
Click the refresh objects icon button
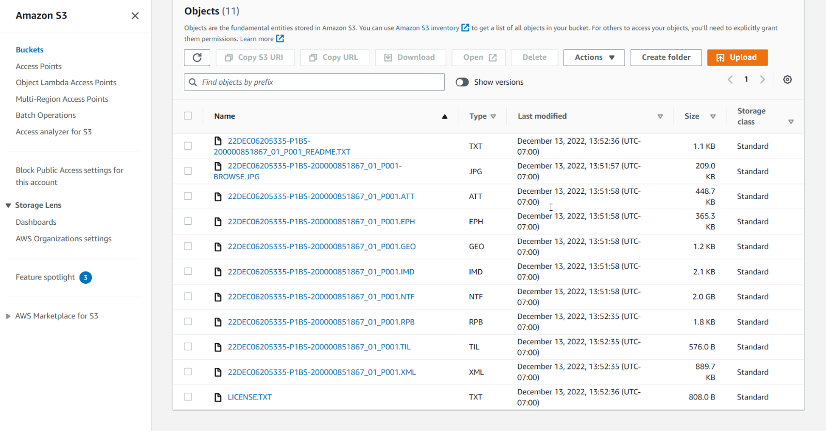[197, 57]
